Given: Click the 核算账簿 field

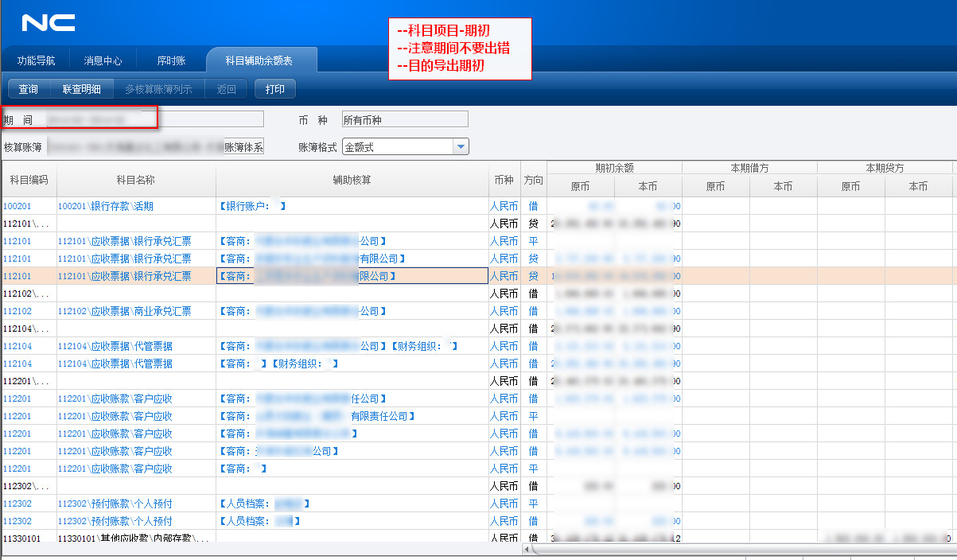Looking at the screenshot, I should (135, 146).
